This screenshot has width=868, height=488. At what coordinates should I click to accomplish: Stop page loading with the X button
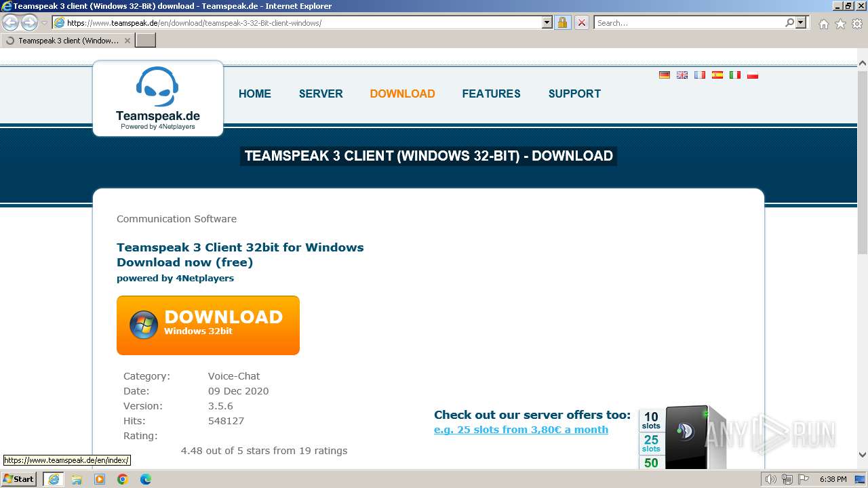click(582, 23)
